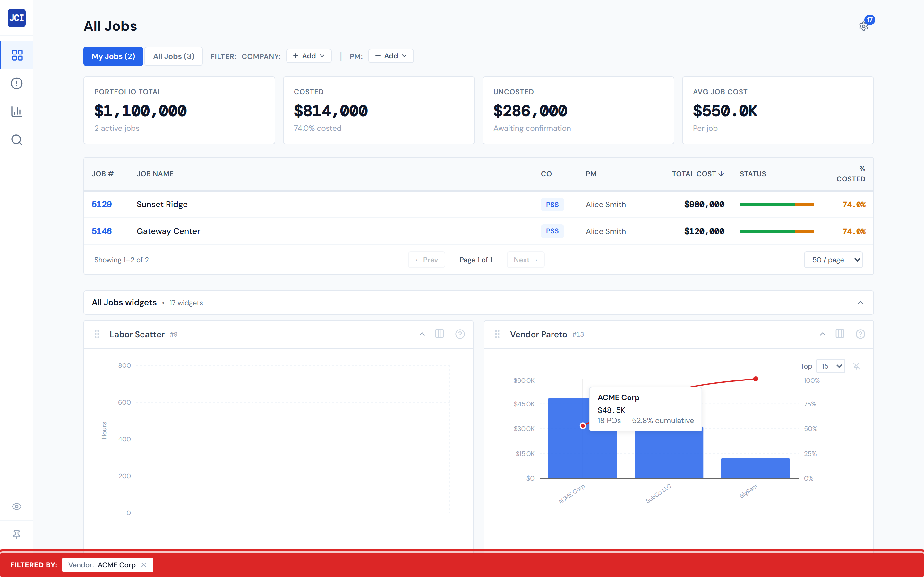Toggle the pin icon in the sidebar
The height and width of the screenshot is (577, 924).
(x=17, y=534)
